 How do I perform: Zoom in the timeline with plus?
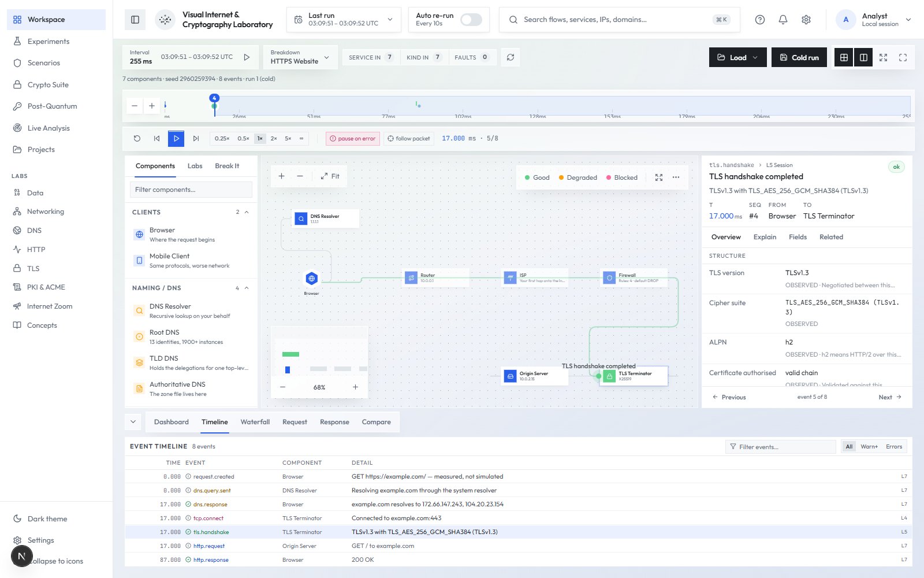tap(152, 106)
